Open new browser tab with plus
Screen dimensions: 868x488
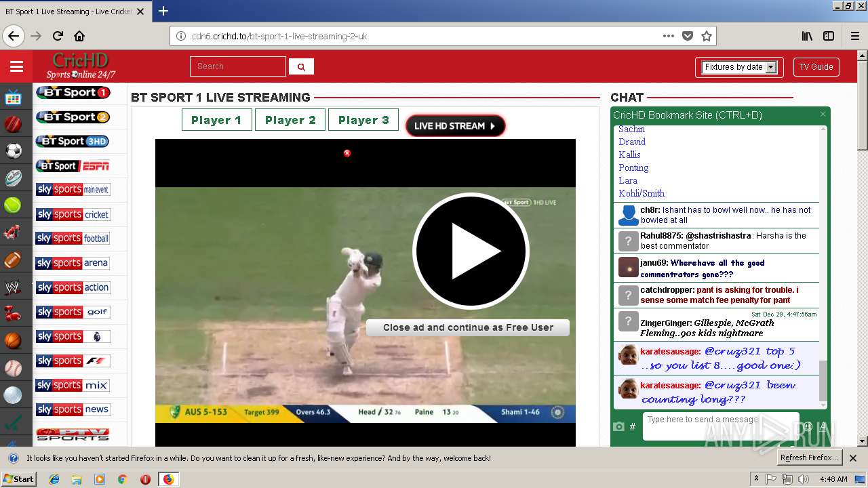tap(163, 11)
